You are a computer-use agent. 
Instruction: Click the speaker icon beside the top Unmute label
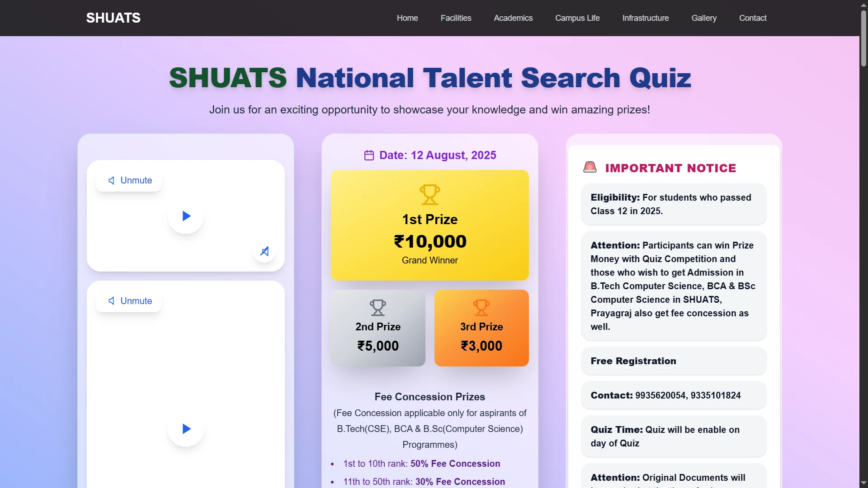click(112, 180)
